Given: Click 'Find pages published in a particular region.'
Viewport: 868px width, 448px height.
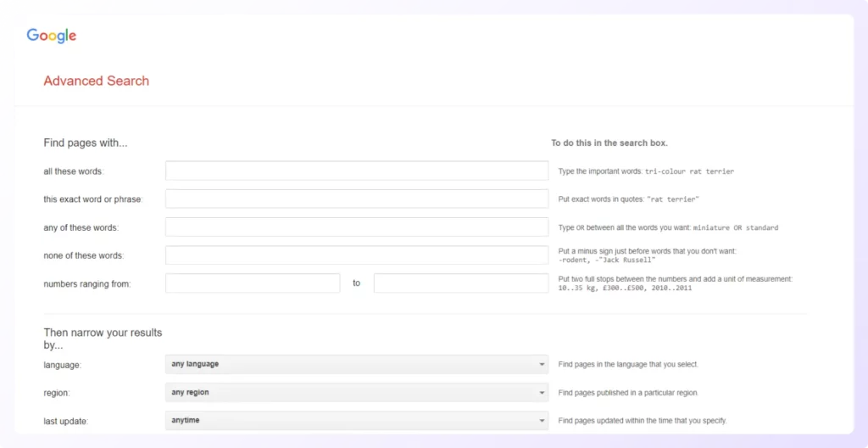Looking at the screenshot, I should click(628, 393).
